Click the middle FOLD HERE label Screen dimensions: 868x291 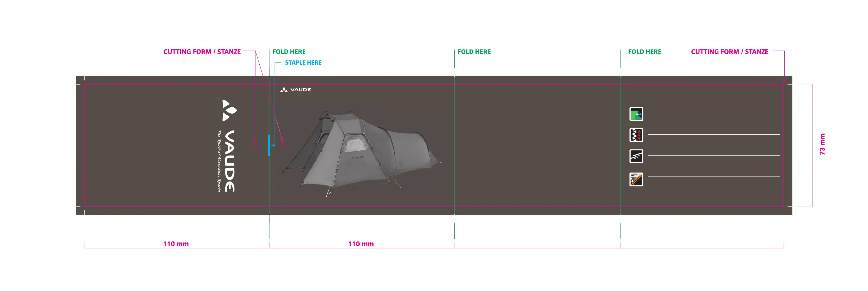[474, 52]
